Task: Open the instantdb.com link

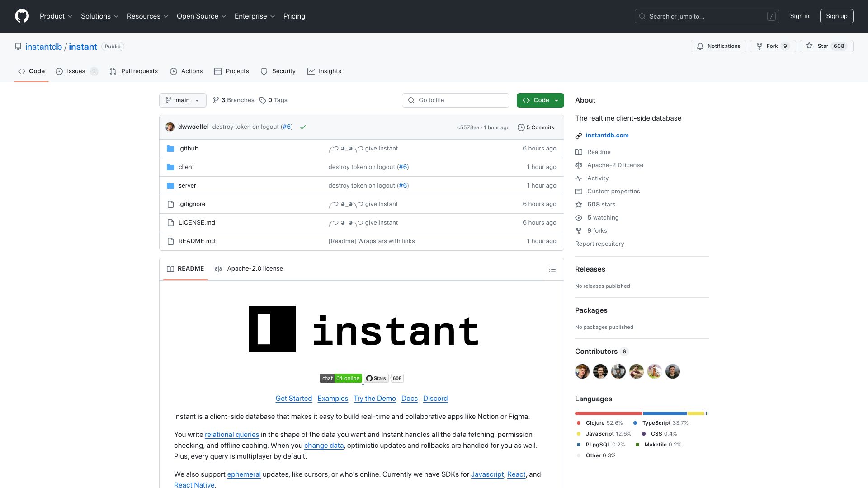Action: pos(607,136)
